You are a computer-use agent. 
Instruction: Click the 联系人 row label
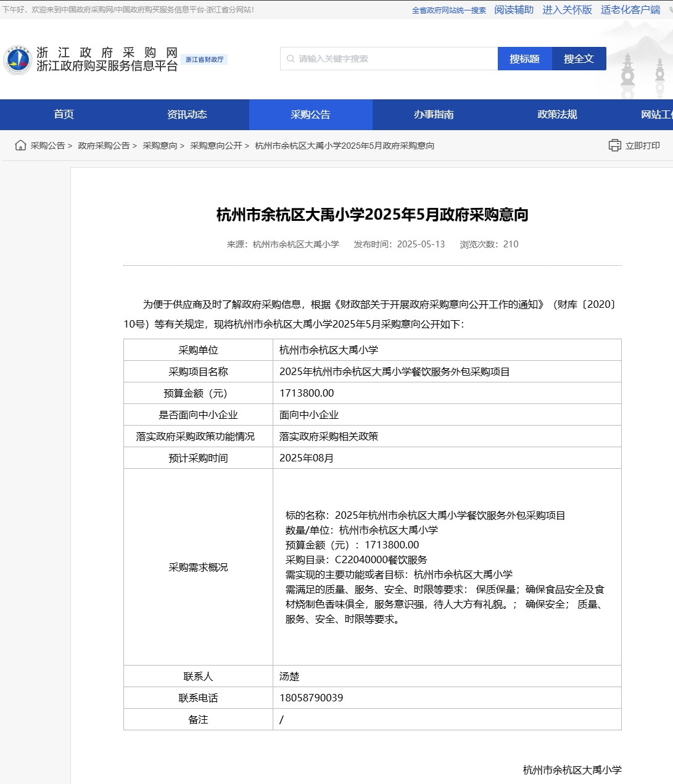point(198,676)
